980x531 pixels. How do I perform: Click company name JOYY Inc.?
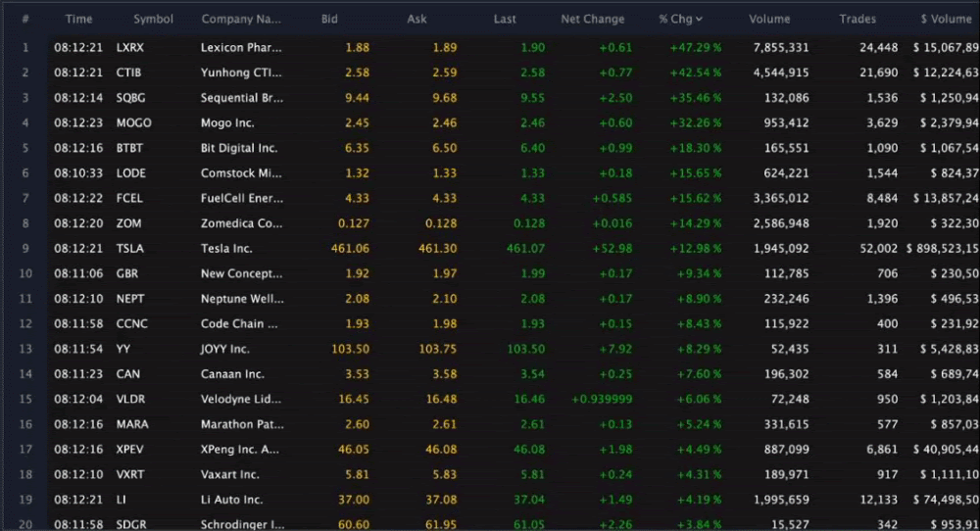225,349
